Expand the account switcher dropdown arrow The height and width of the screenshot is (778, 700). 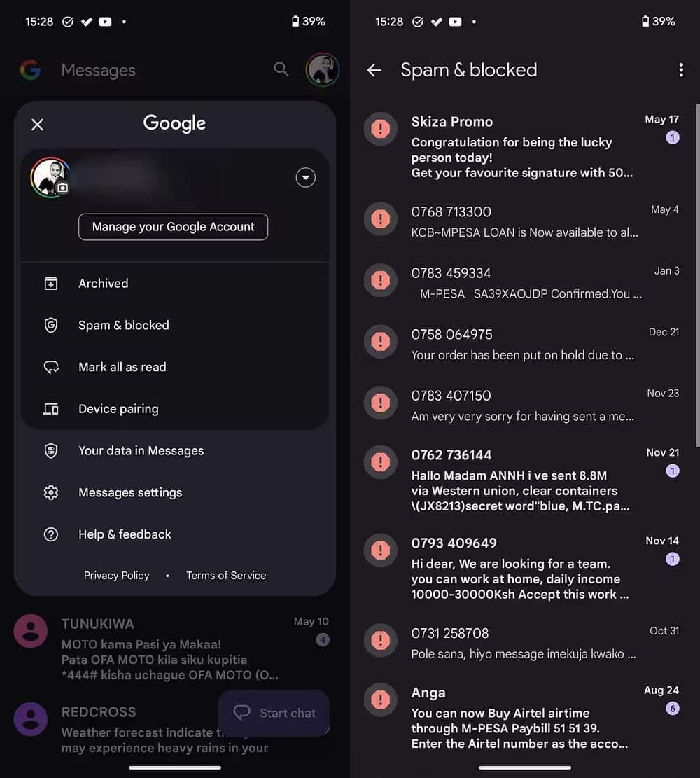[x=305, y=178]
